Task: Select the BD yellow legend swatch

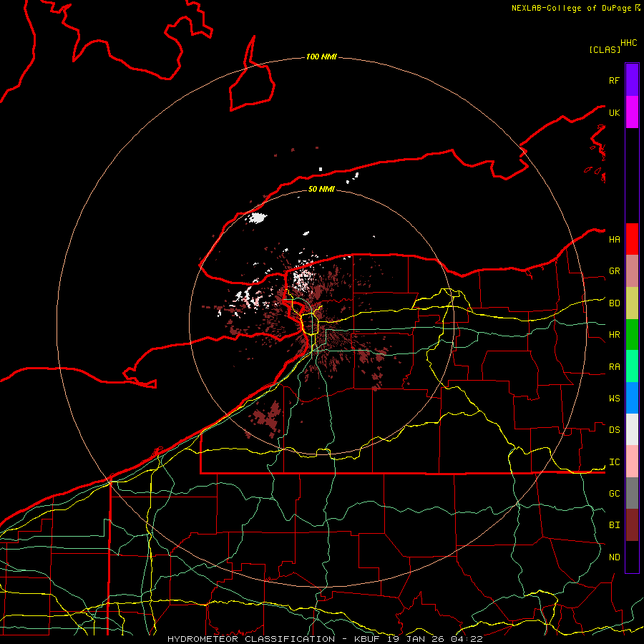Action: point(632,303)
